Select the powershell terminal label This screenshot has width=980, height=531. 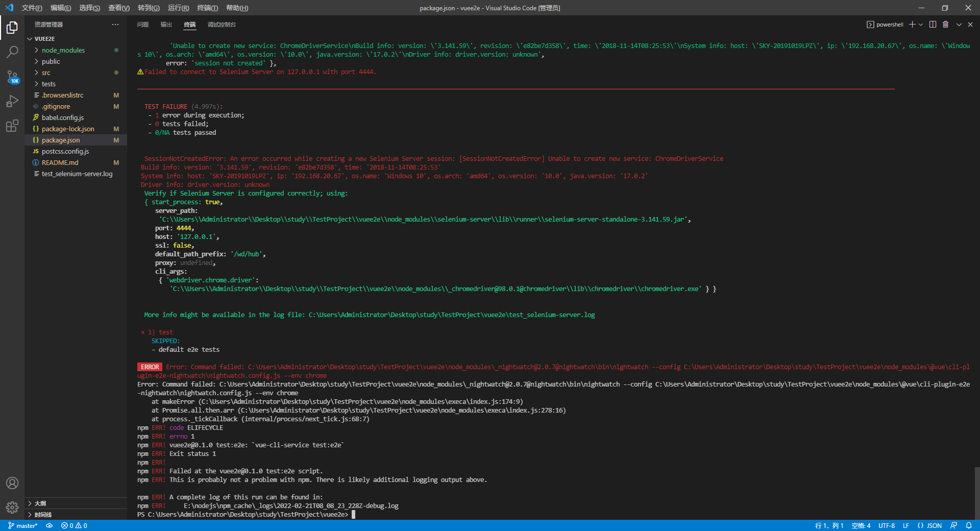tap(885, 25)
